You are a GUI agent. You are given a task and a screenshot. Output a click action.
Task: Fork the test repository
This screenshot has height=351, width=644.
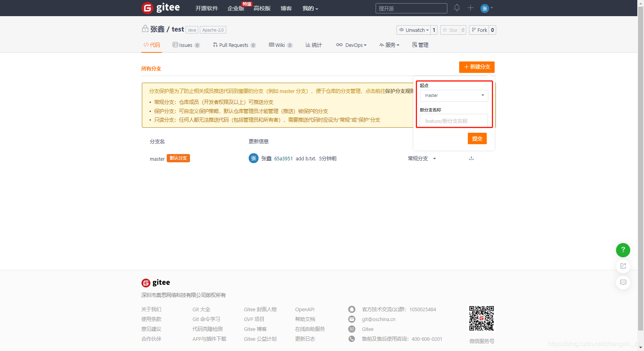tap(479, 30)
